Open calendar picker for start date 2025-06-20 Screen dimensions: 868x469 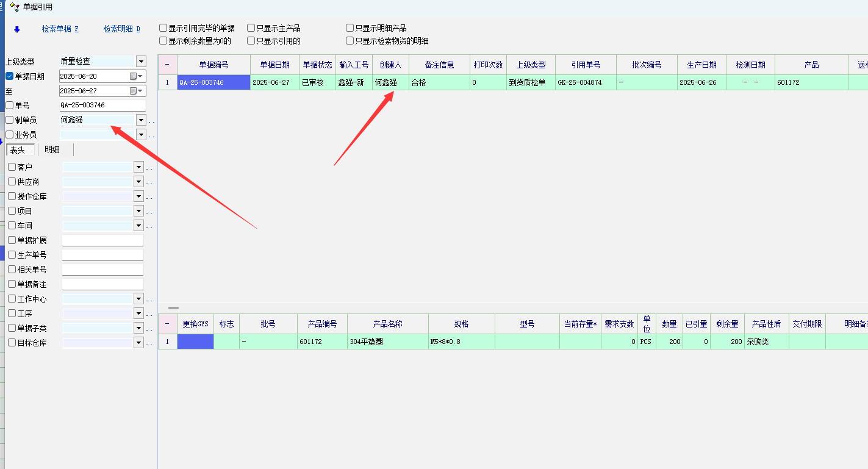[x=134, y=76]
